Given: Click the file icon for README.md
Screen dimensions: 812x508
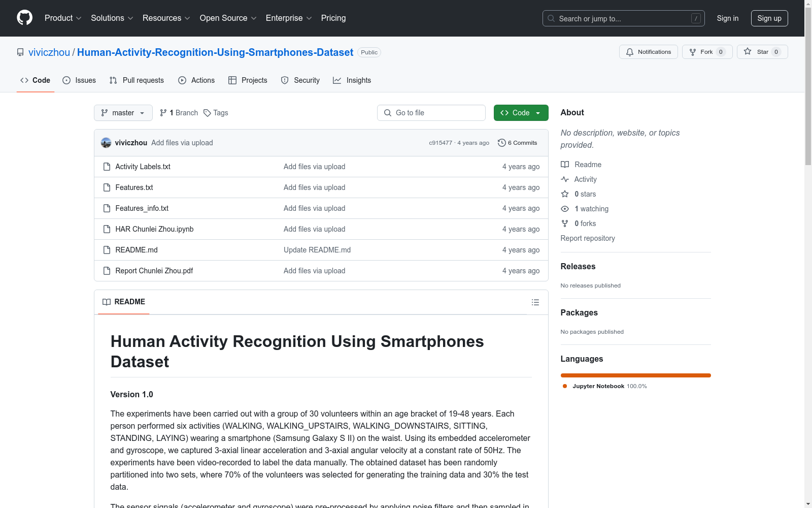Looking at the screenshot, I should [x=107, y=250].
